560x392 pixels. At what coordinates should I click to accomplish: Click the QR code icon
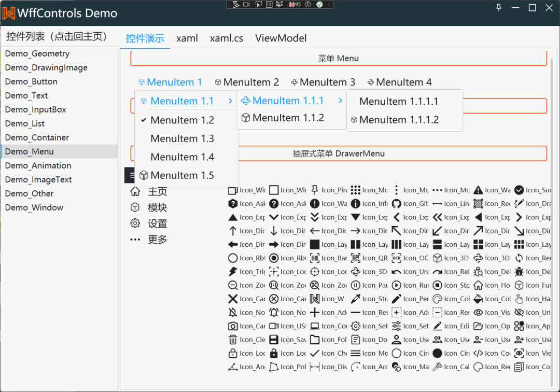[x=355, y=258]
